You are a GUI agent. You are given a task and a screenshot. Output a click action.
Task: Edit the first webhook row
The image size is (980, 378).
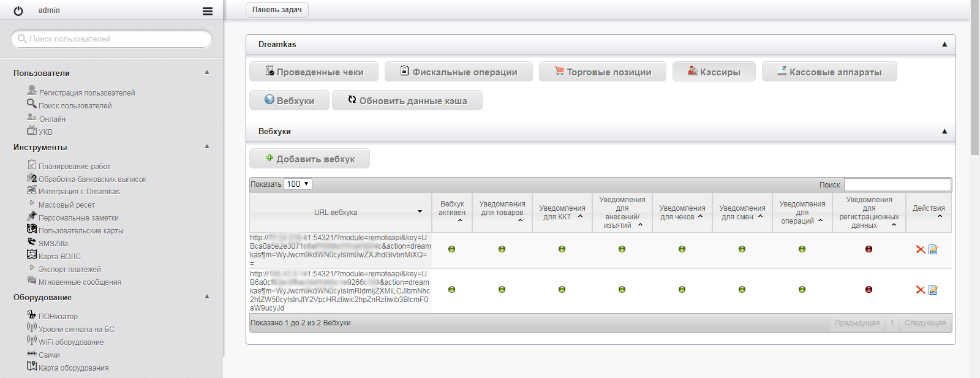click(933, 249)
